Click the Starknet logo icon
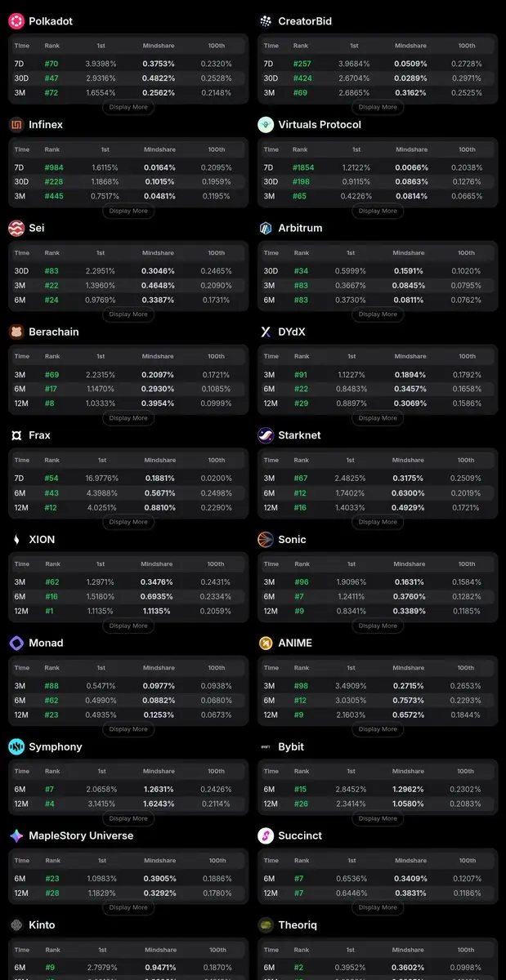The width and height of the screenshot is (506, 980). 266,435
